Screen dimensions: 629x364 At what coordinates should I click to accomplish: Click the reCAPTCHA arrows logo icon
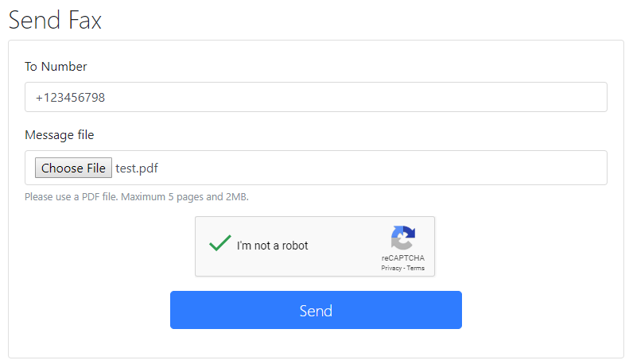click(402, 238)
